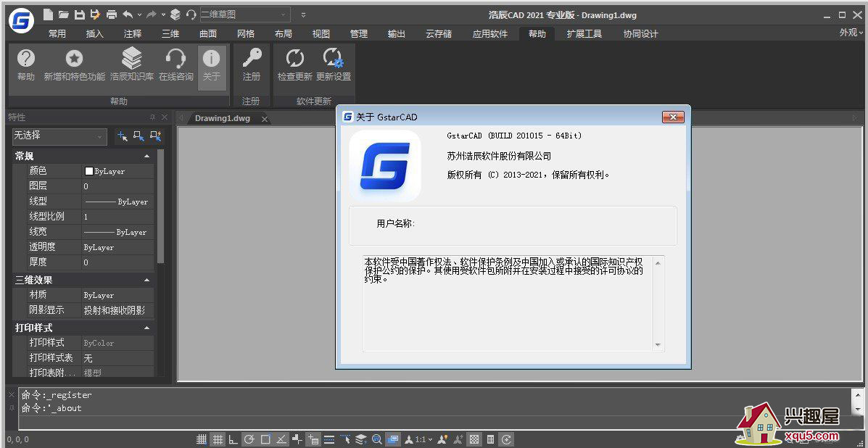Screen dimensions: 868x448
Task: Click the properties panel vertical scrollbar
Action: coord(160,207)
